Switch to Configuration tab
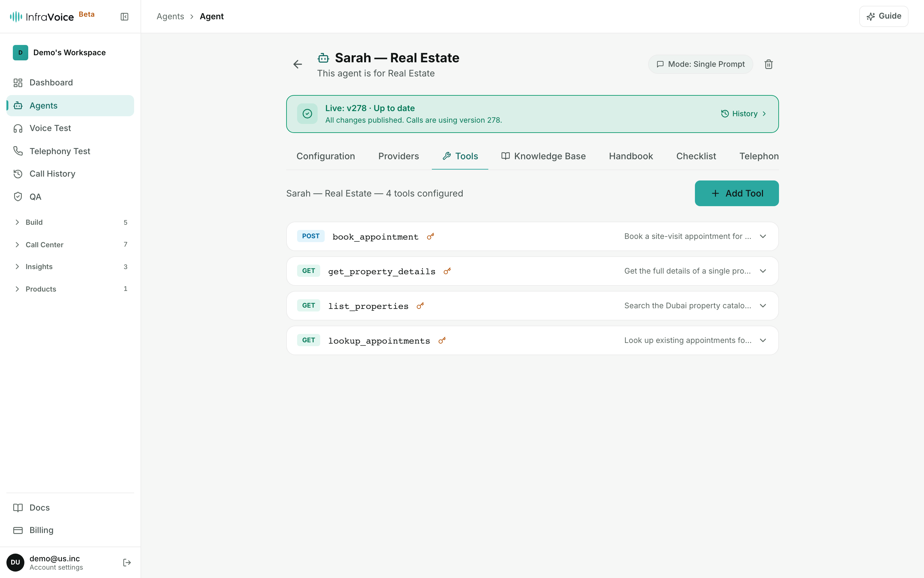Image resolution: width=924 pixels, height=578 pixels. pyautogui.click(x=326, y=156)
